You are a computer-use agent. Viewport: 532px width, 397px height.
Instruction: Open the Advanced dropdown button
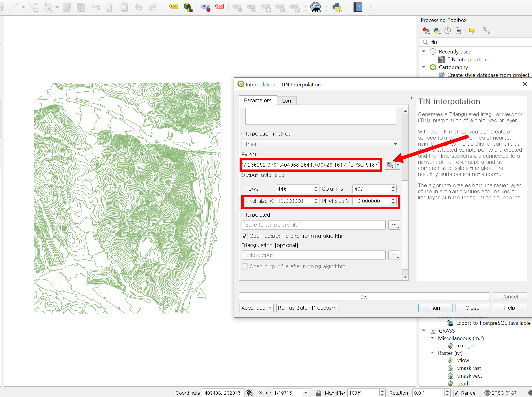coord(256,308)
